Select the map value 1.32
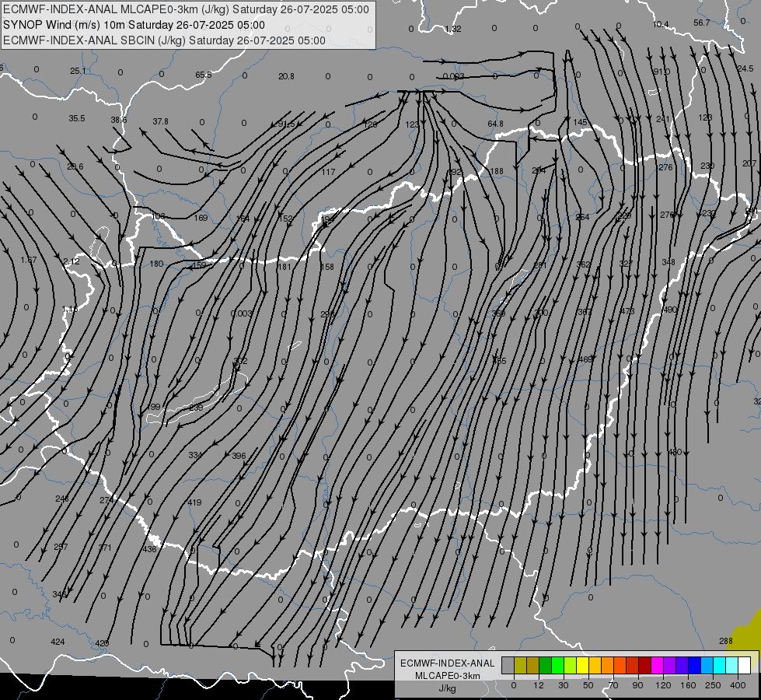 point(453,29)
